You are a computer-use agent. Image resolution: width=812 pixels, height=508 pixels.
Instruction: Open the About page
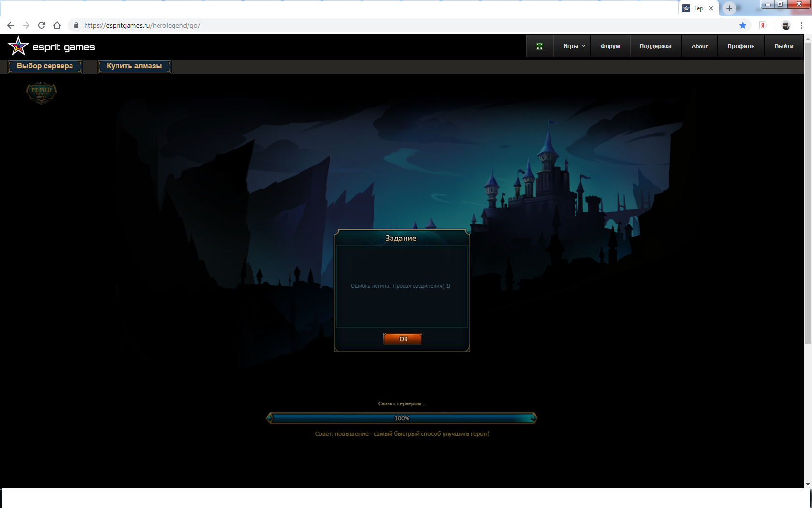point(699,46)
